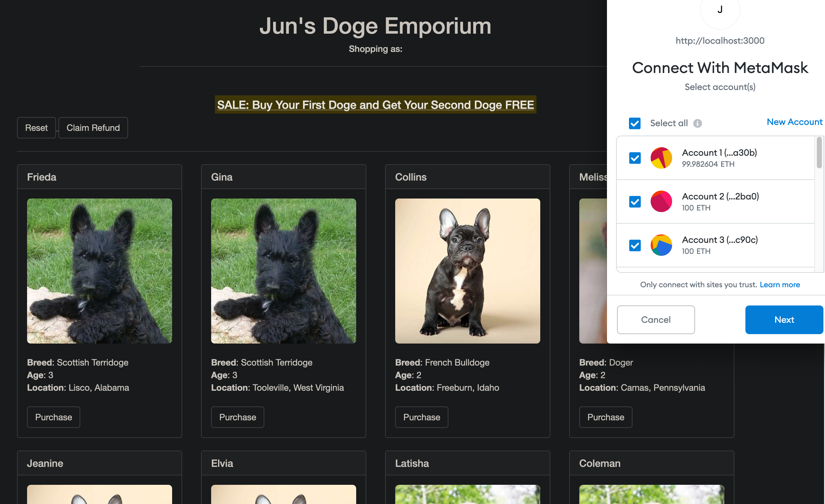This screenshot has height=504, width=825.
Task: Click the Claim Refund button
Action: (93, 128)
